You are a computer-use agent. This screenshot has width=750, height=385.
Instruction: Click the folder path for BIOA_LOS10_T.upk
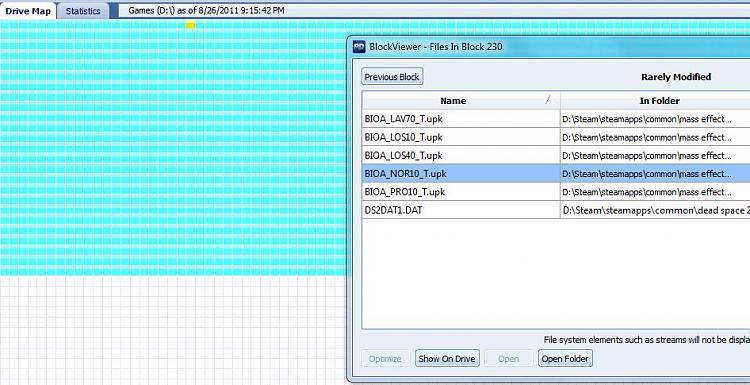[647, 137]
